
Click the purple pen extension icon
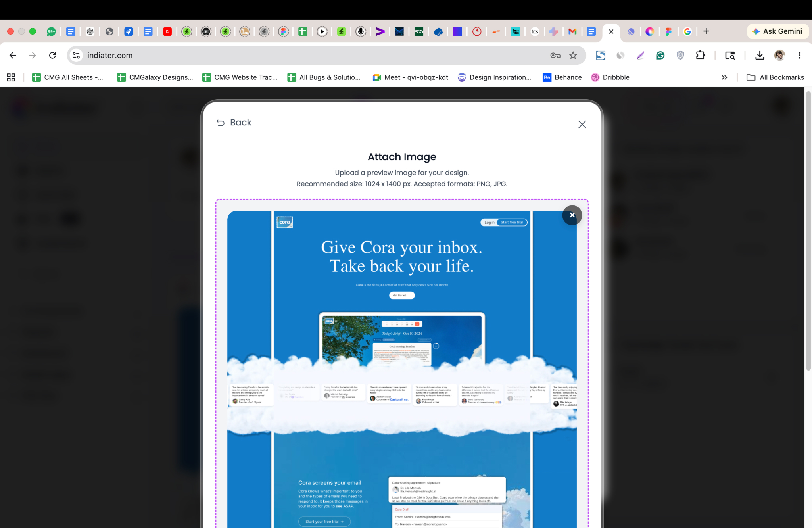click(x=640, y=56)
